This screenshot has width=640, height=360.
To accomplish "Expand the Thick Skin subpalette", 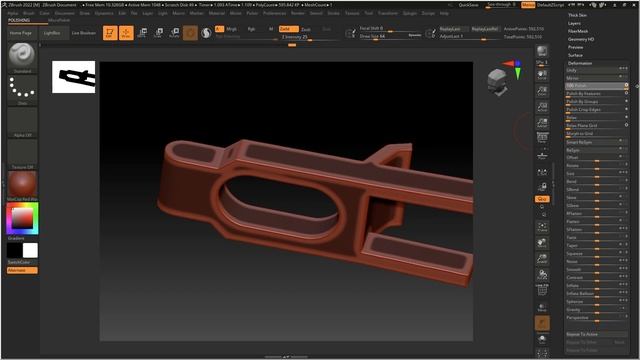I will click(577, 15).
